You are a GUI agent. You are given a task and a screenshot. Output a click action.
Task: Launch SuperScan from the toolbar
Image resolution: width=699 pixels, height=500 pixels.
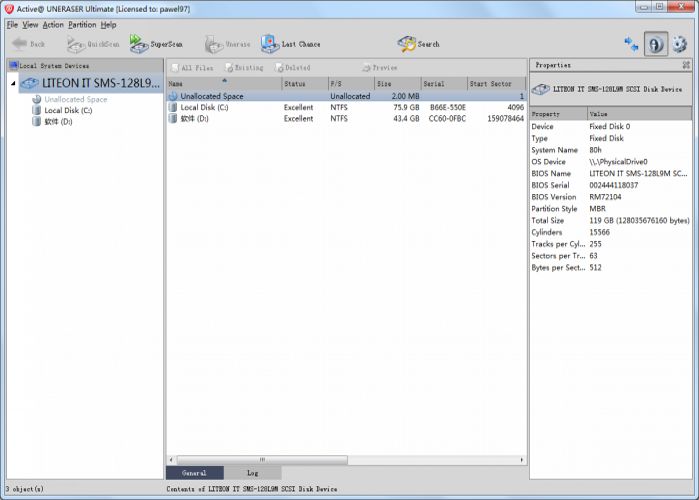(x=156, y=44)
